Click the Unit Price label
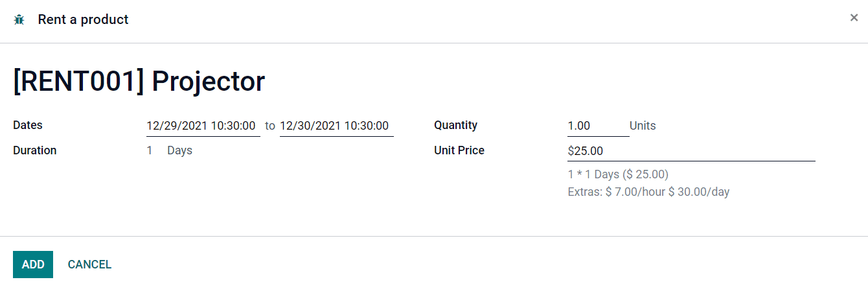 [x=459, y=150]
